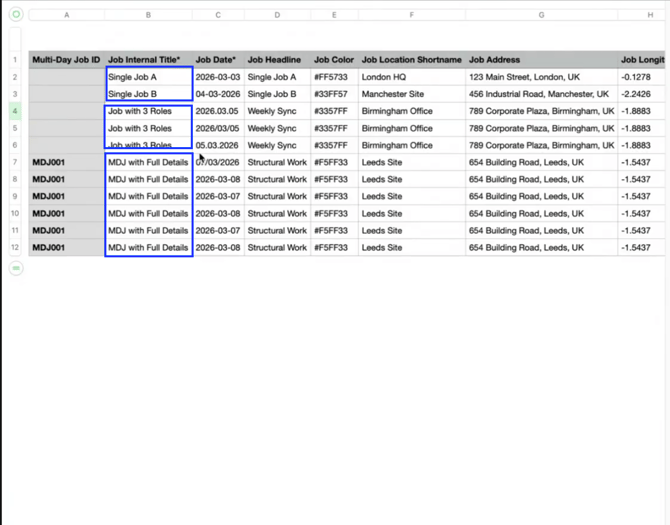Click the table select handle circle

16,15
